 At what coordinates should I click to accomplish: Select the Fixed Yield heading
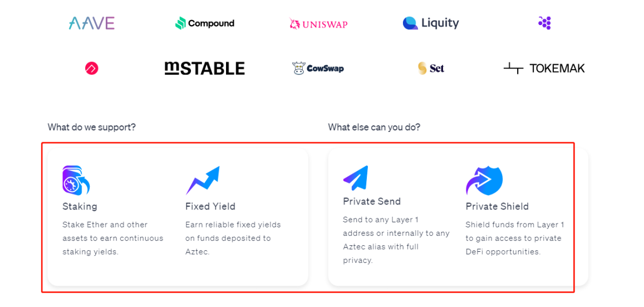click(x=210, y=207)
